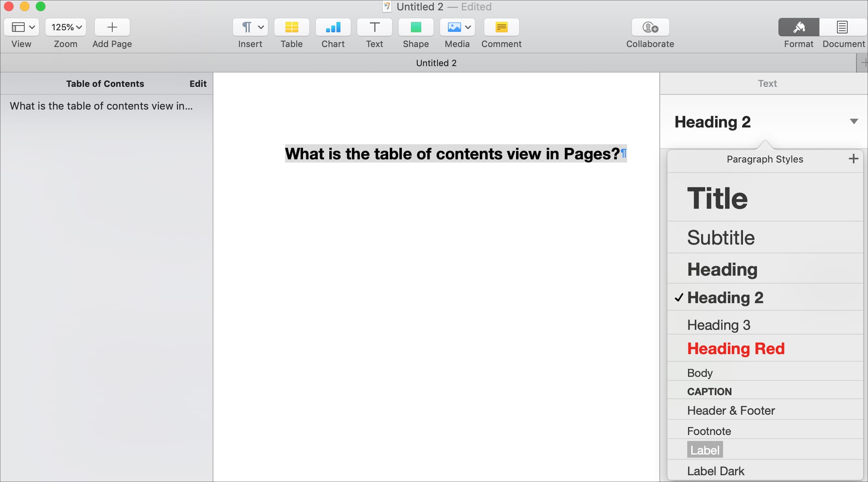
Task: Select the checked Heading 2 style
Action: point(765,298)
